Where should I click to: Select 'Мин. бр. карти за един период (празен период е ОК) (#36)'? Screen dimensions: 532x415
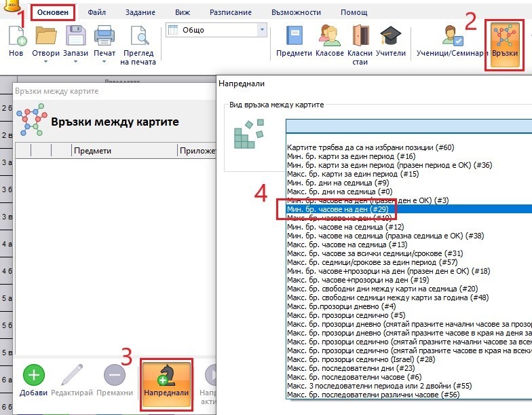[x=389, y=165]
